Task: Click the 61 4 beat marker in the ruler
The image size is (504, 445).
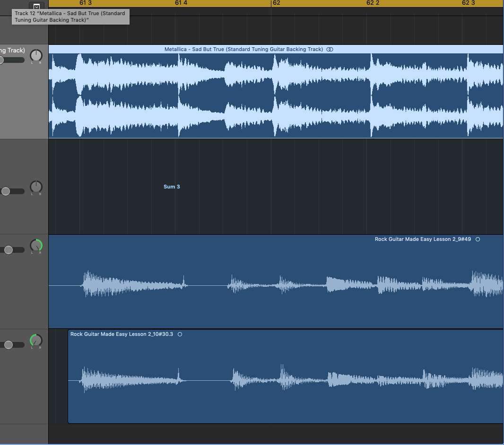Action: [x=181, y=3]
